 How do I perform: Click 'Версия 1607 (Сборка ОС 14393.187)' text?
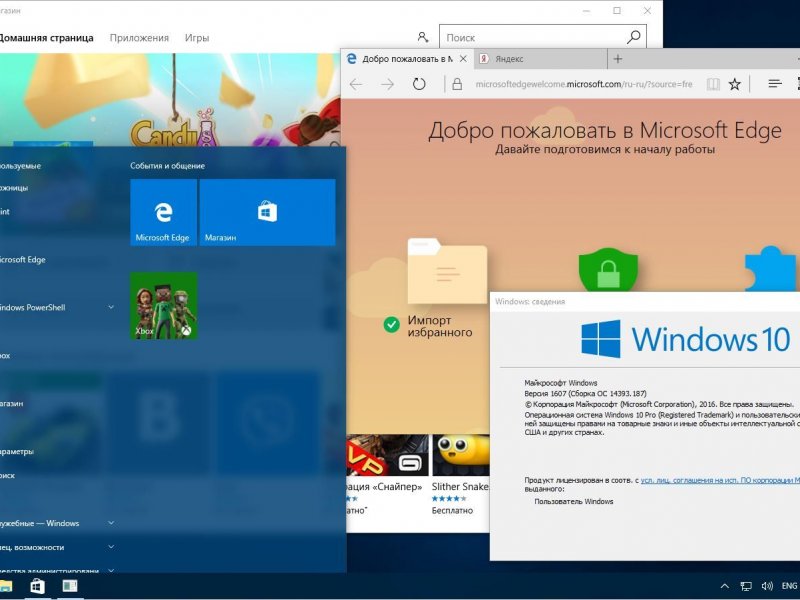click(585, 393)
